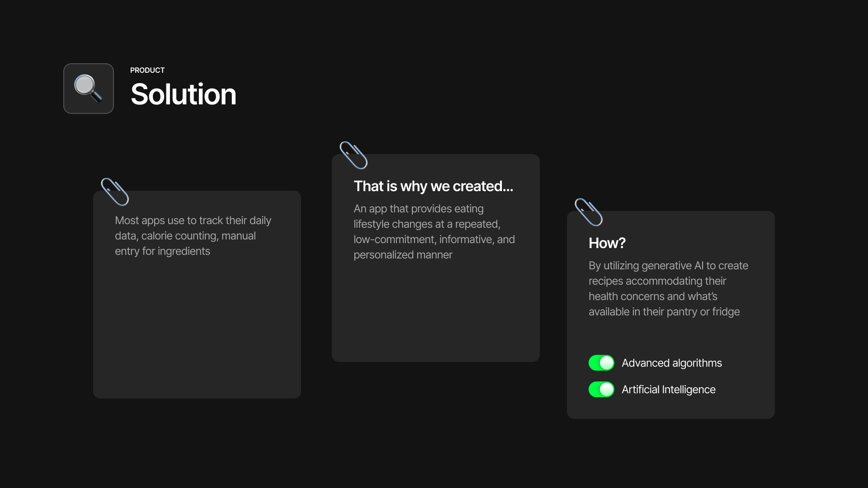Select paperclip on the 'How?' card
868x488 pixels.
coord(589,212)
